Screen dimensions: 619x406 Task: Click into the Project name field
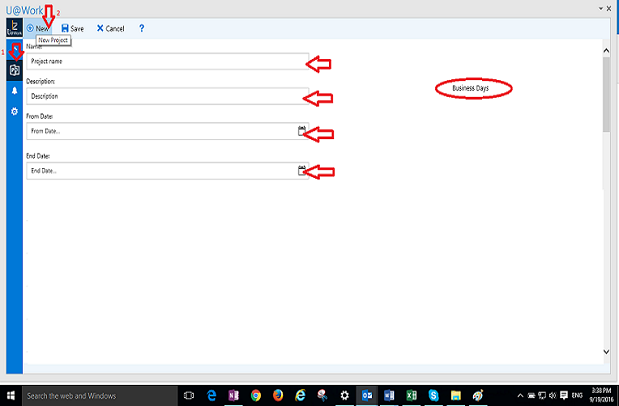[160, 62]
